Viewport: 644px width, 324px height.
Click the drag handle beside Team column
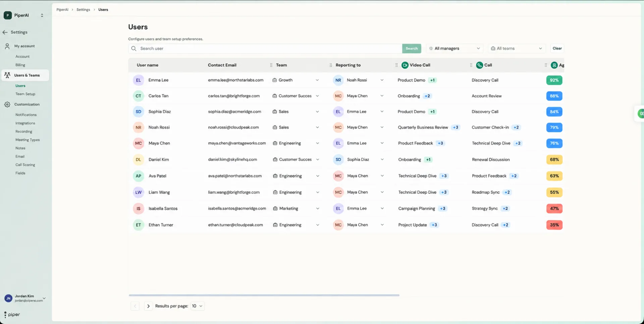coord(271,65)
